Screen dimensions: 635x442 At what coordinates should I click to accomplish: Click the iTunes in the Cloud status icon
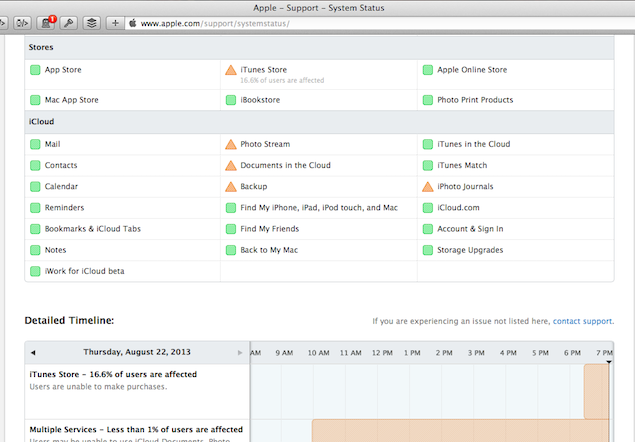(428, 144)
